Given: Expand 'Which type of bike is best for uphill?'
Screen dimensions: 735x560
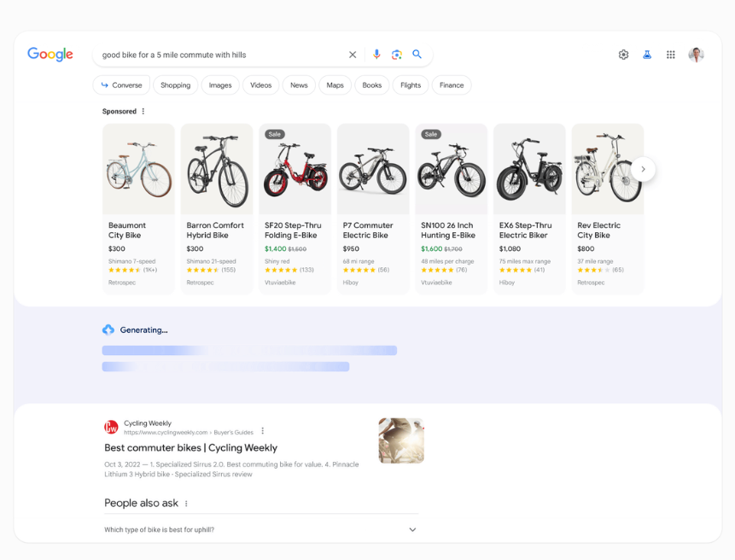Looking at the screenshot, I should [x=261, y=529].
